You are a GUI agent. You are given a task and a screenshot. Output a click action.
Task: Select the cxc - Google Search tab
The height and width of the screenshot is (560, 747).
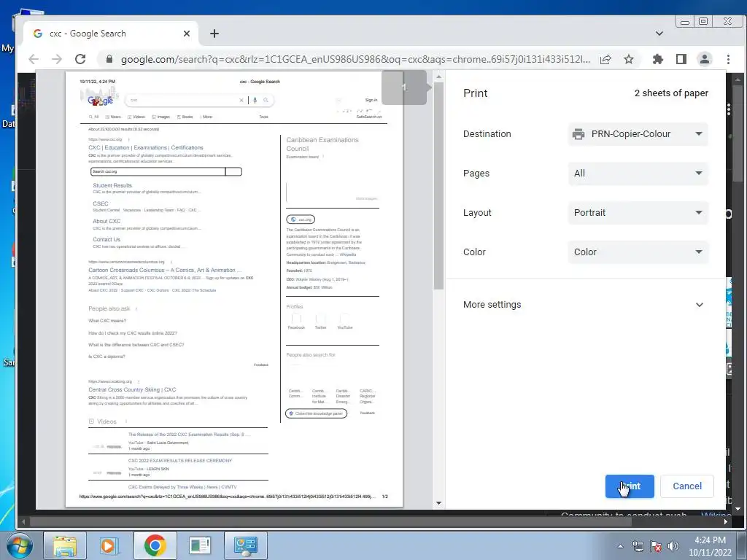[111, 34]
